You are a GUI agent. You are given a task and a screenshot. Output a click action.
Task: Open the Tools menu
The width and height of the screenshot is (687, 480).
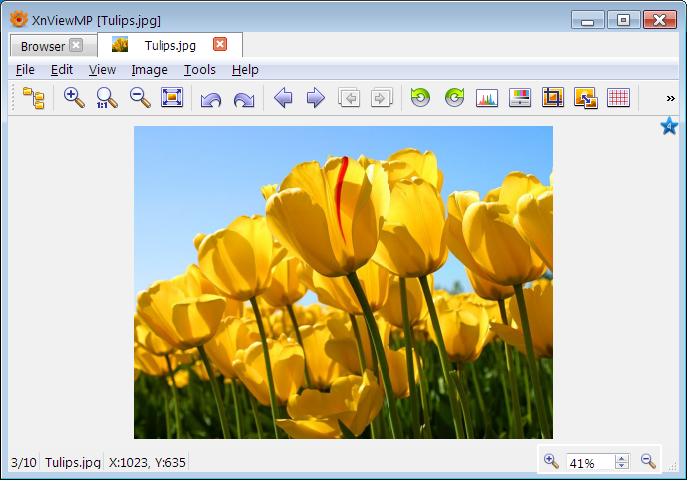click(199, 70)
